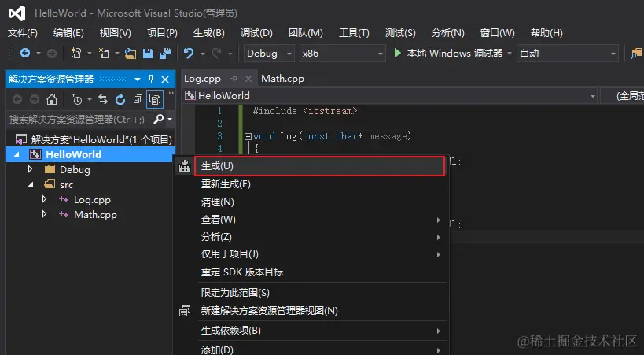
Task: Open the 查看(W) submenu
Action: tap(311, 220)
